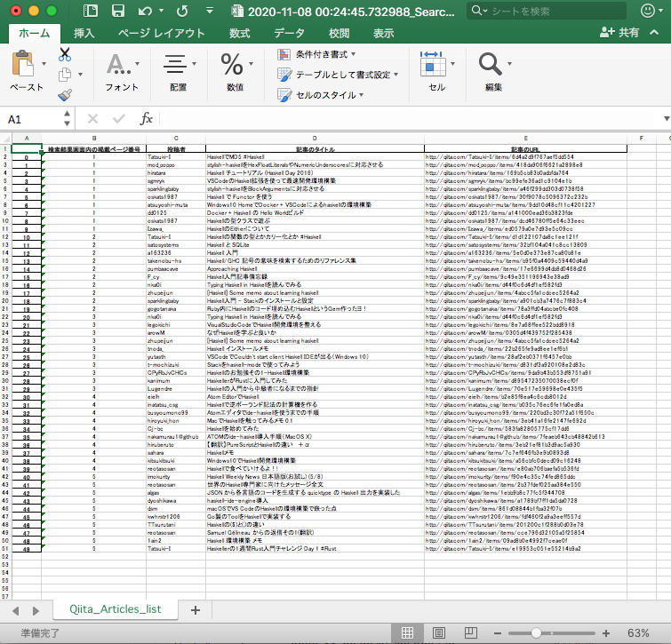Open the ページ レイアウト ribbon tab

[162, 33]
